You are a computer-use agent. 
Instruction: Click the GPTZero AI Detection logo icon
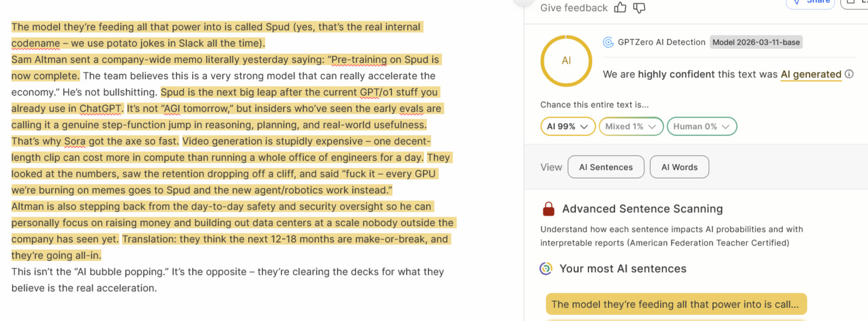pos(608,42)
